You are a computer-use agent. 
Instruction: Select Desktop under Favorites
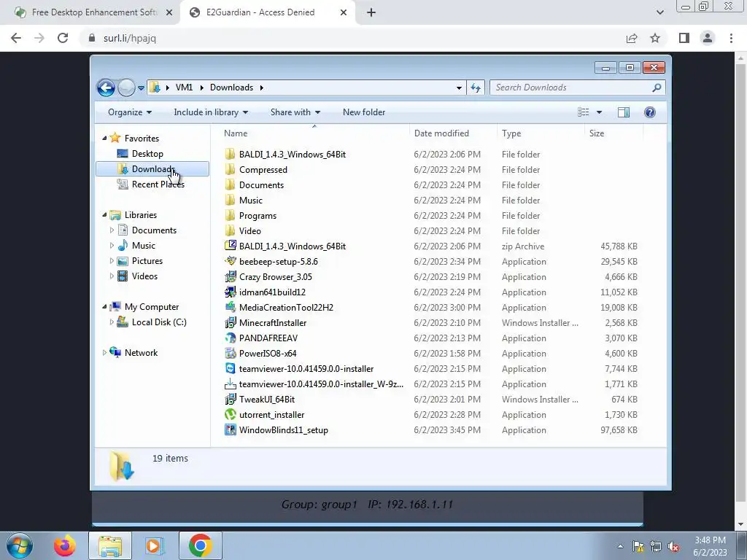(147, 154)
